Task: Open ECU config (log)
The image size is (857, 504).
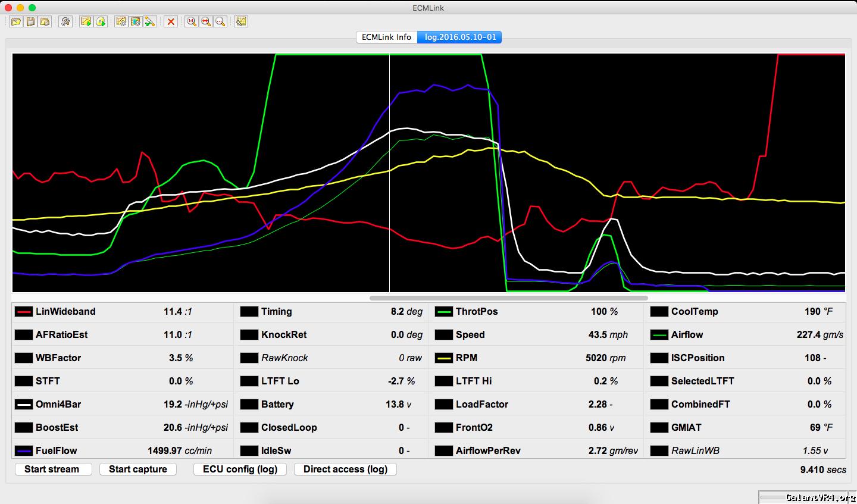Action: [x=240, y=469]
